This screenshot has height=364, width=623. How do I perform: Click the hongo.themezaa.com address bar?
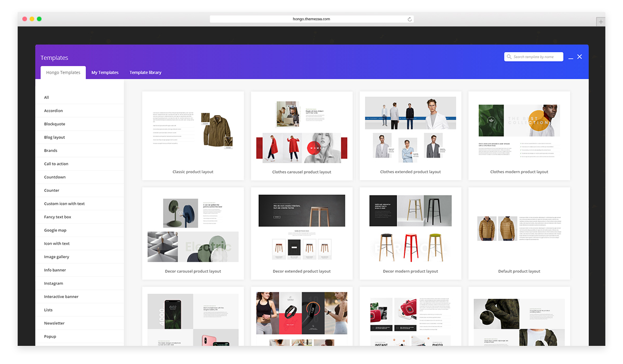(x=311, y=19)
